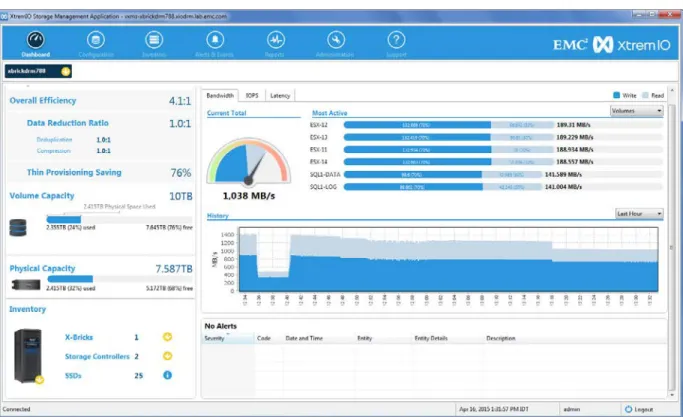Open Alerts & Events bell icon

[x=215, y=40]
